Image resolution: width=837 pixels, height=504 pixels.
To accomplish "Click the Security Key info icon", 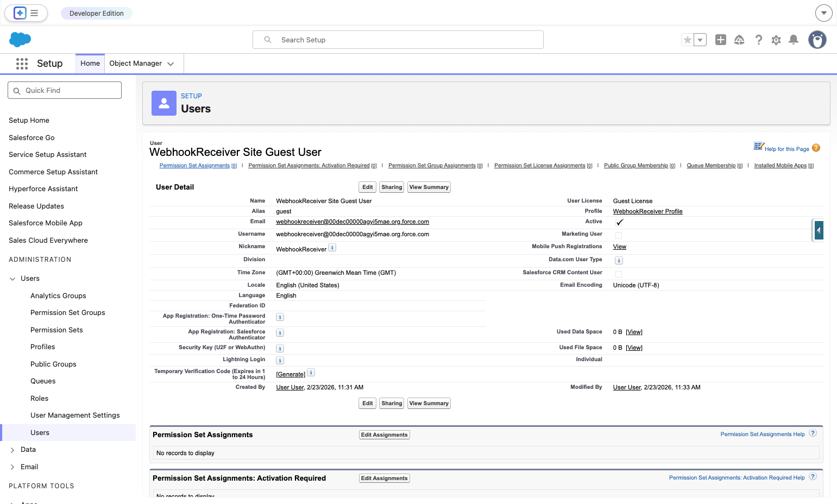I will coord(280,349).
